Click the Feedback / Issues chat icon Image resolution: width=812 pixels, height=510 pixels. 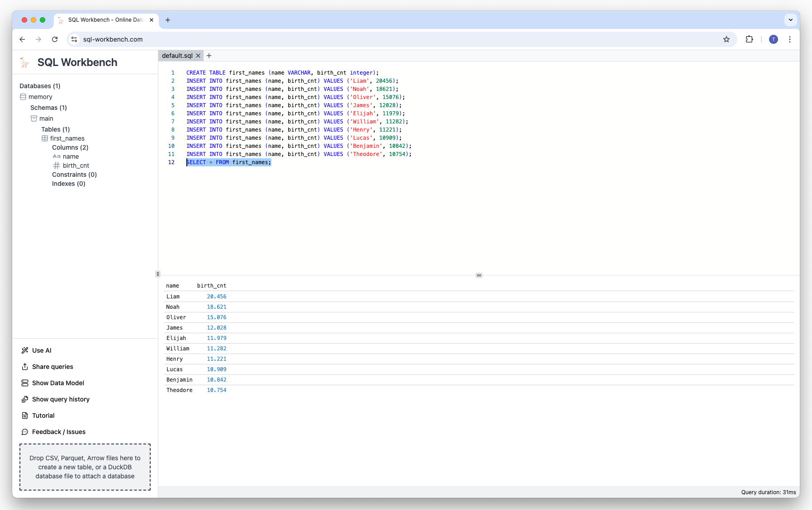click(25, 432)
